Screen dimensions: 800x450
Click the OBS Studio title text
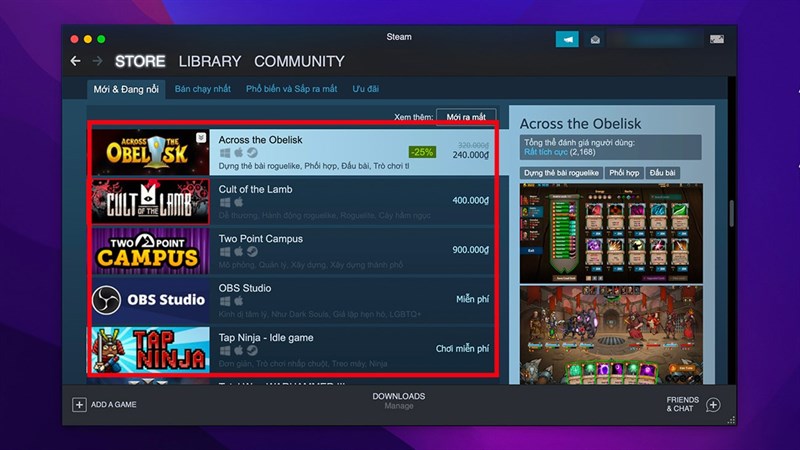(245, 288)
